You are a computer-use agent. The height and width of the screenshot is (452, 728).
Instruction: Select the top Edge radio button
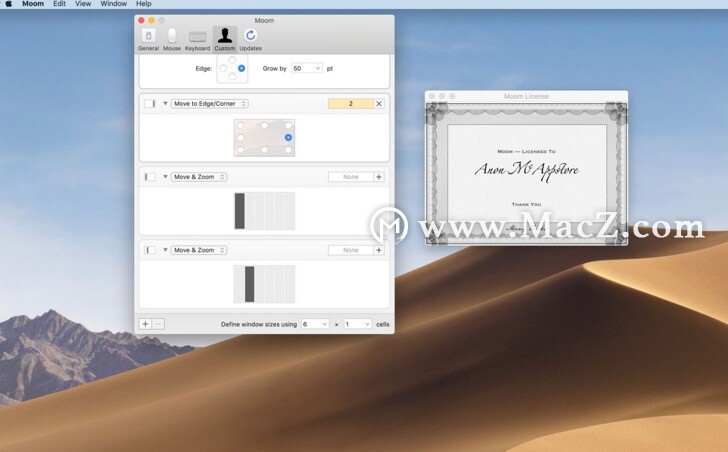(232, 60)
